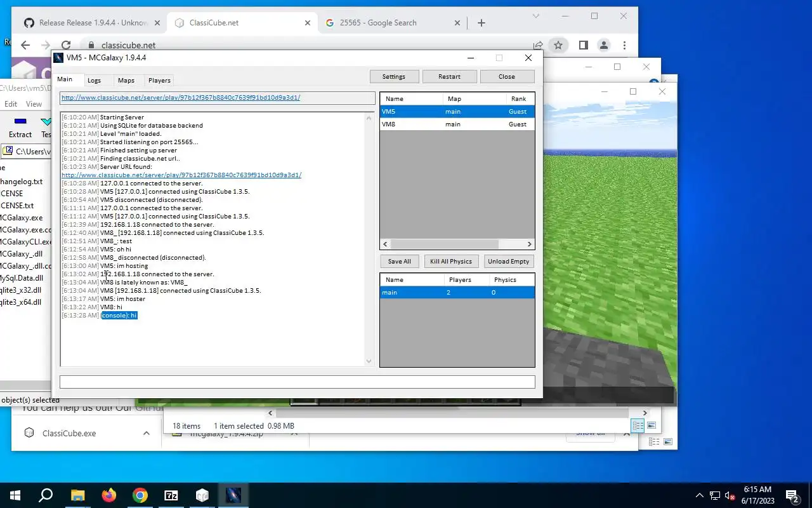Select the Main tab
Viewport: 812px width, 508px height.
tap(65, 79)
